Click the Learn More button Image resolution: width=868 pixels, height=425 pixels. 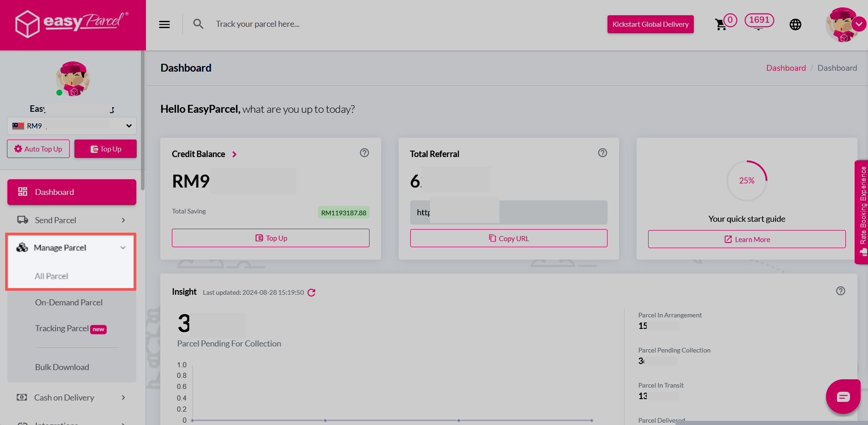(x=747, y=239)
